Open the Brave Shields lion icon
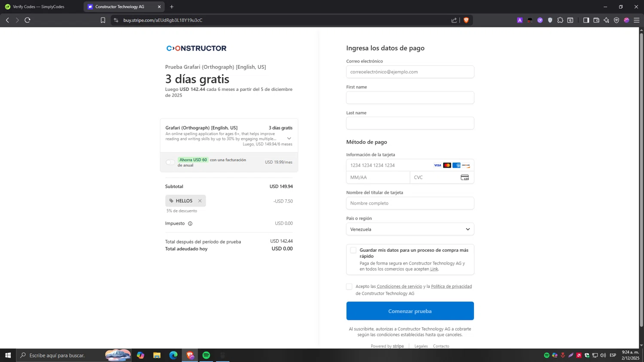This screenshot has width=644, height=362. coord(466,20)
